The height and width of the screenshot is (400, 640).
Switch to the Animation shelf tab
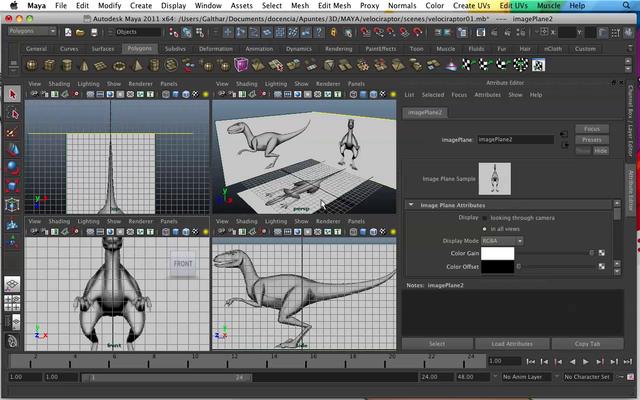pos(259,49)
